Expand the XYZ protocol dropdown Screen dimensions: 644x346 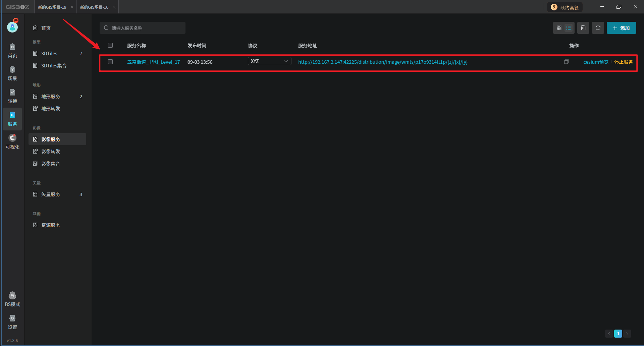tap(269, 61)
